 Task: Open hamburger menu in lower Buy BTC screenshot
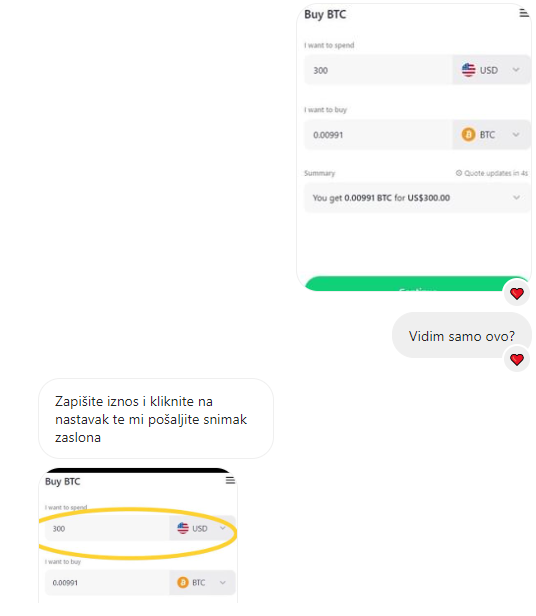point(230,480)
